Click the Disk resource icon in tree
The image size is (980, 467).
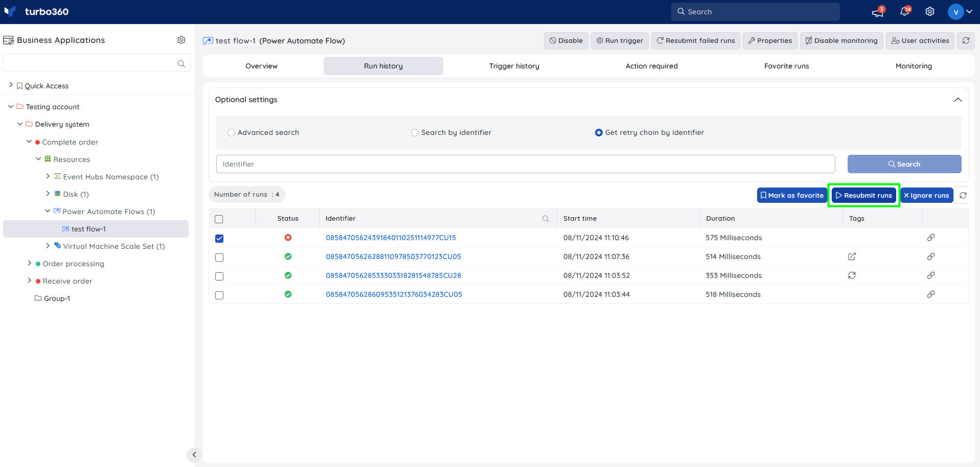(58, 194)
